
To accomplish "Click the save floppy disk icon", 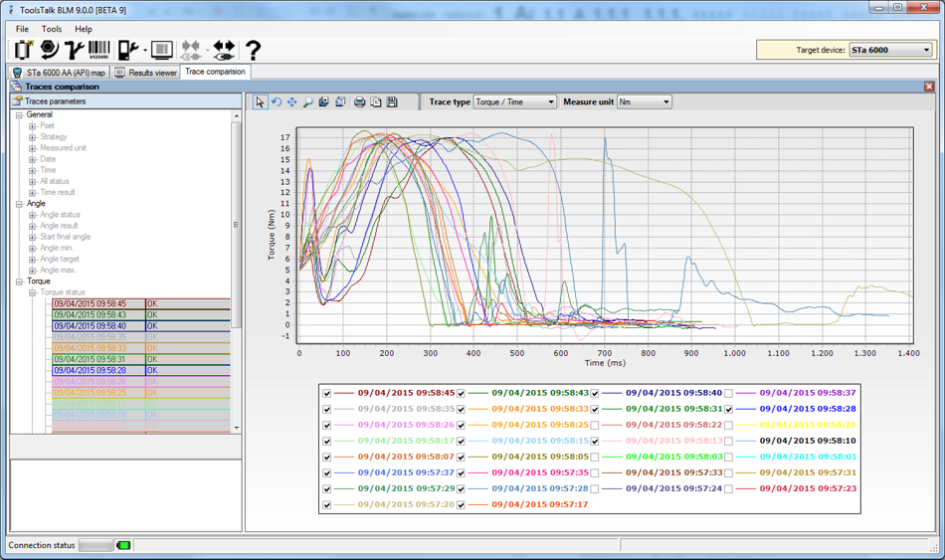I will [392, 101].
